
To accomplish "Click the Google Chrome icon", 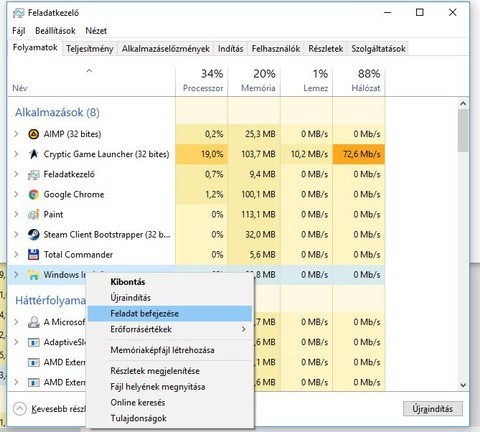I will tap(33, 194).
